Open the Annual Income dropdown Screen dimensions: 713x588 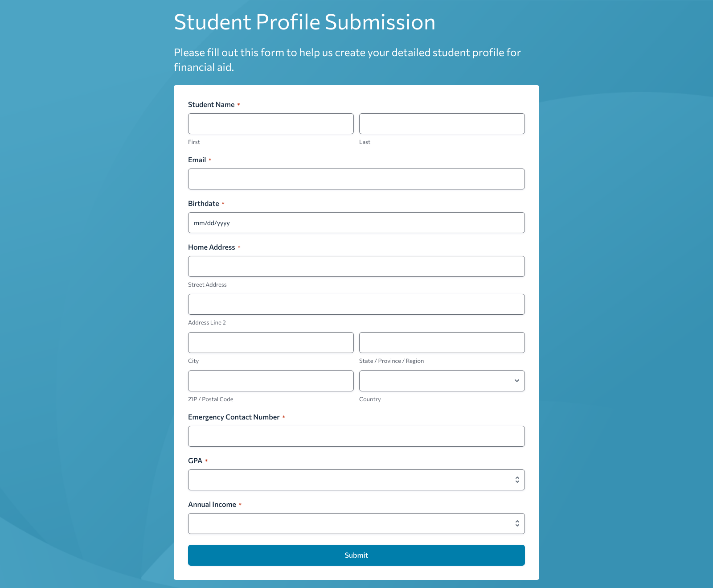pos(356,523)
